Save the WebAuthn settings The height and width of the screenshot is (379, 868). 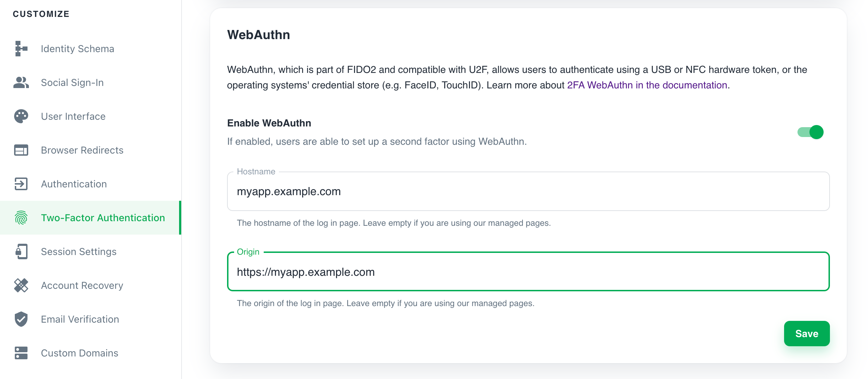click(807, 334)
